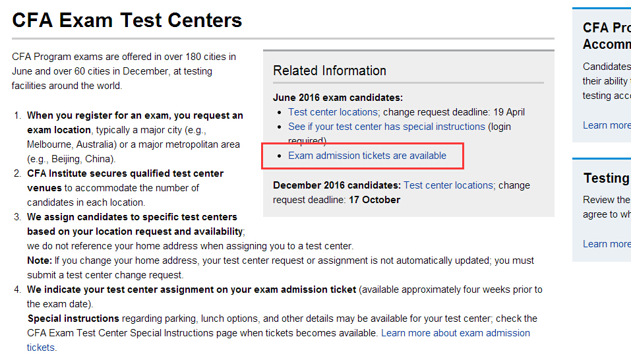Click 'We assign candidates to specific test centers'
This screenshot has height=364, width=631.
132,217
